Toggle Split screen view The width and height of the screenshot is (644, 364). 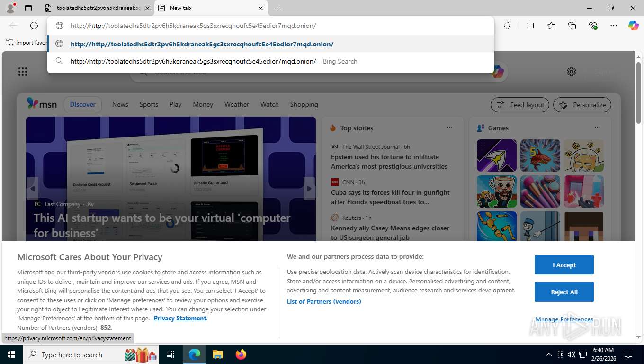530,26
